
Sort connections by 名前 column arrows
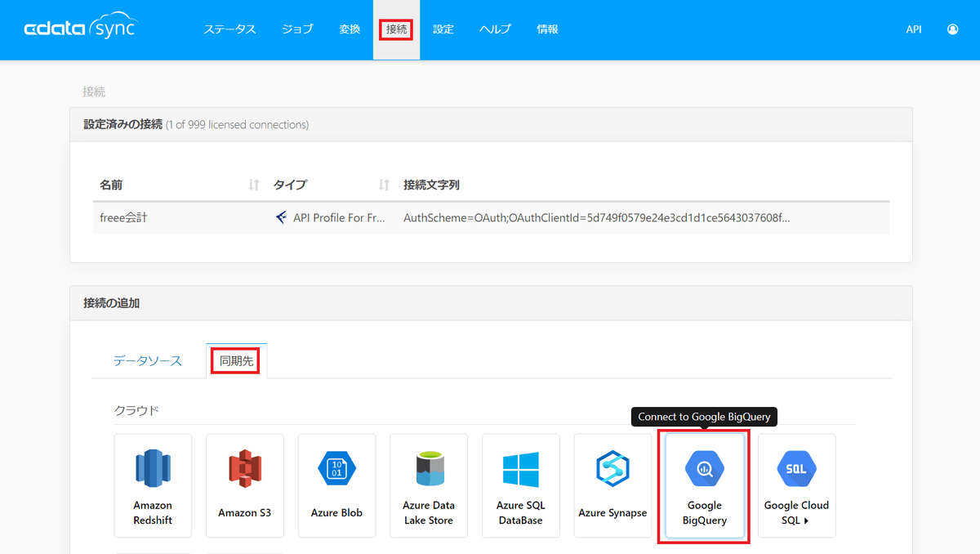[254, 185]
